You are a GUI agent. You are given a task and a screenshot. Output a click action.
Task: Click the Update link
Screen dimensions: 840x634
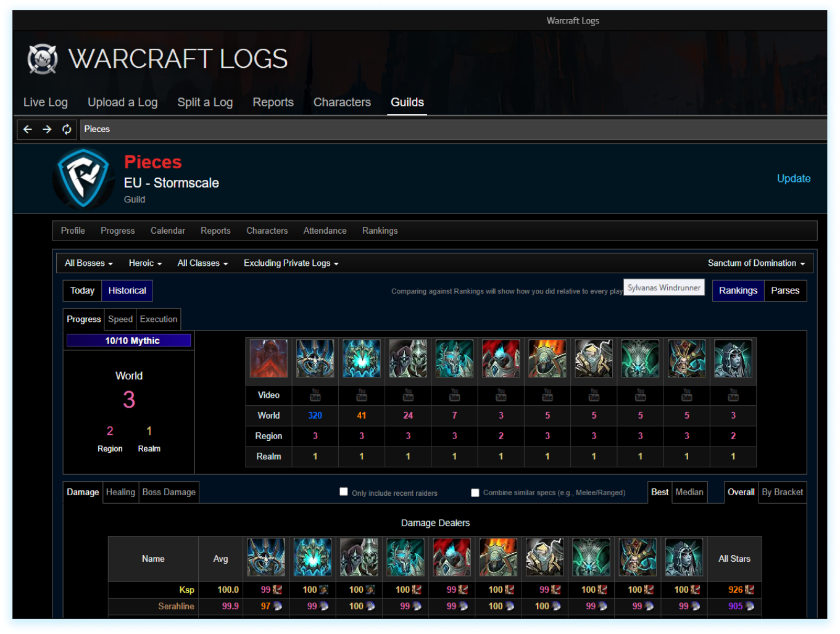794,178
